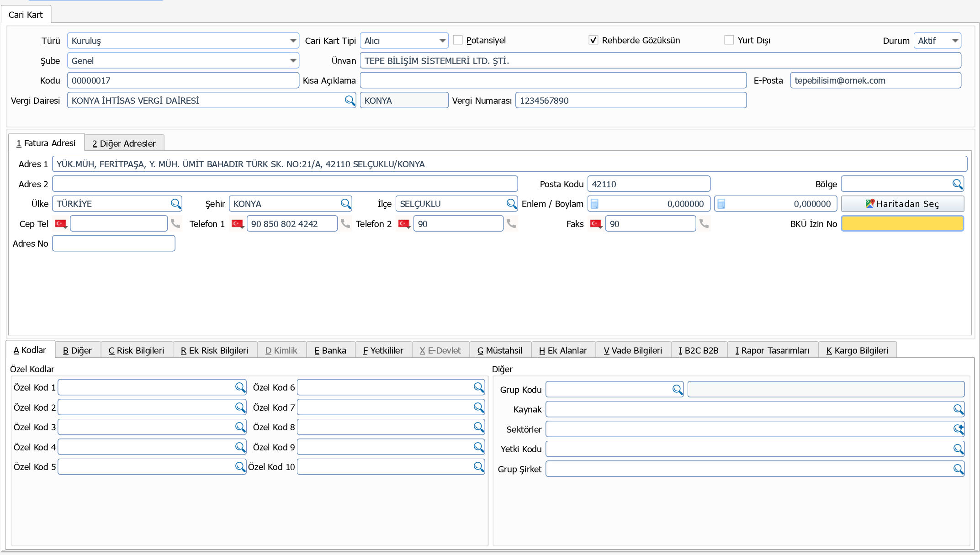Viewport: 980px width, 555px height.
Task: Click the Boylam calculator icon
Action: (x=721, y=204)
